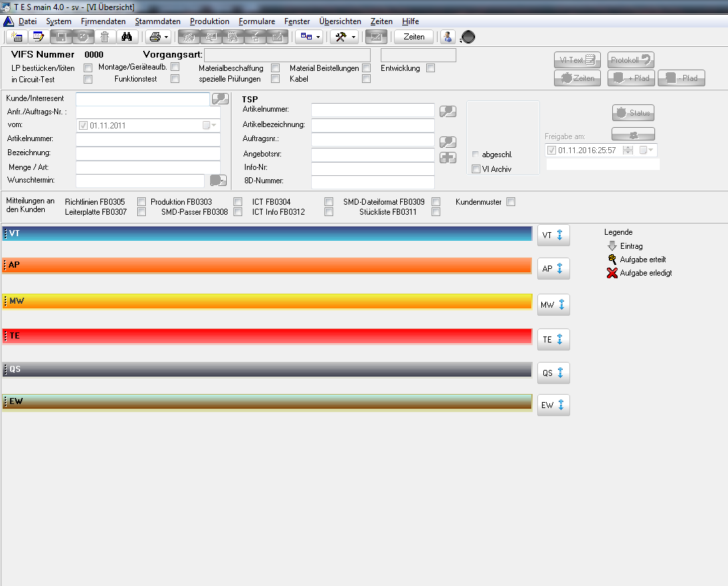The width and height of the screenshot is (728, 586).
Task: Click plus icon next to Angebotsnr field
Action: coord(448,157)
